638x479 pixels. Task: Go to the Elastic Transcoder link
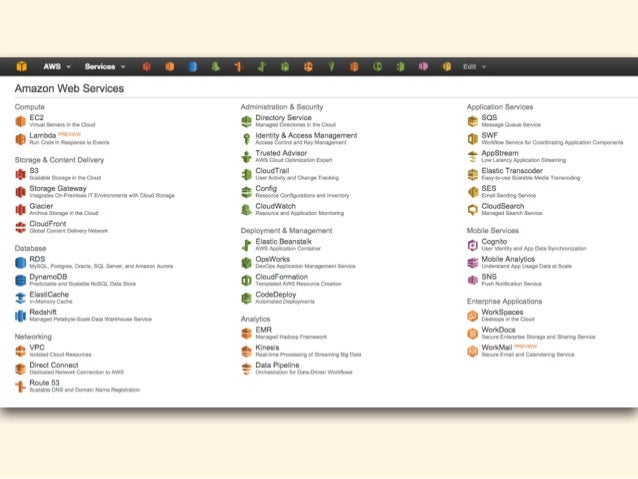point(512,171)
